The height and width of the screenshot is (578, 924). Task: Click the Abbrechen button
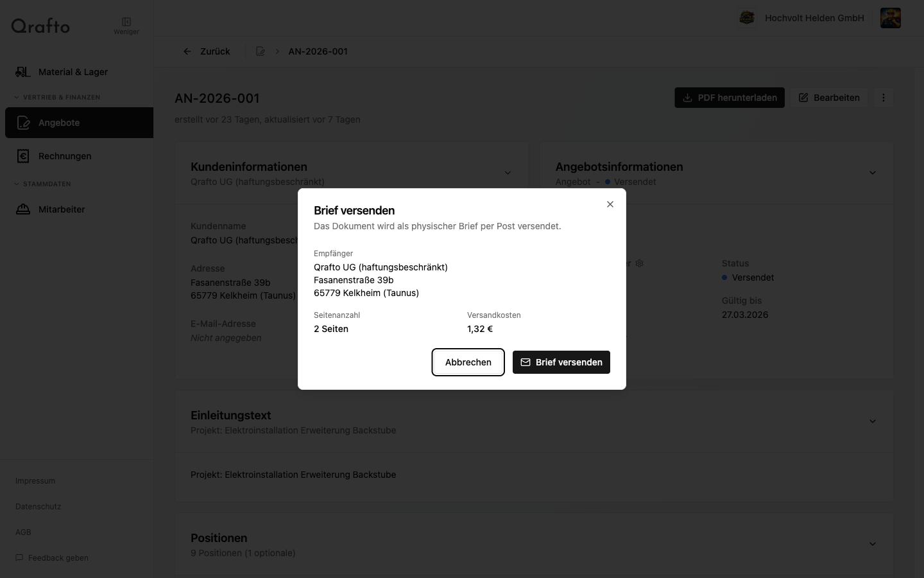click(468, 362)
